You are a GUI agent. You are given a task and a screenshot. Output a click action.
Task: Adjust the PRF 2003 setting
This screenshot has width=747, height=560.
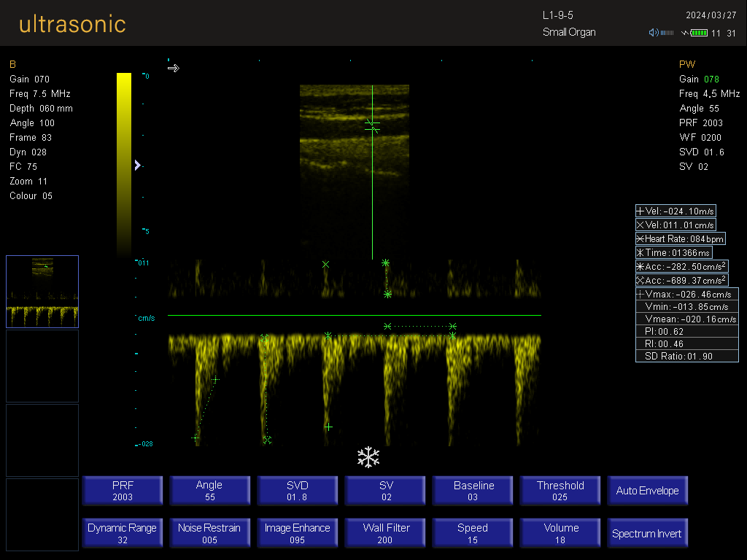click(x=123, y=491)
